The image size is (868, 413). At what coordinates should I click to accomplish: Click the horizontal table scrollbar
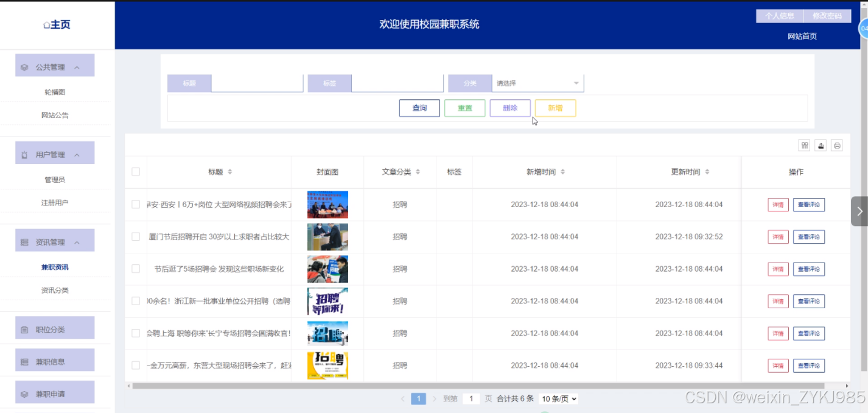(x=478, y=386)
